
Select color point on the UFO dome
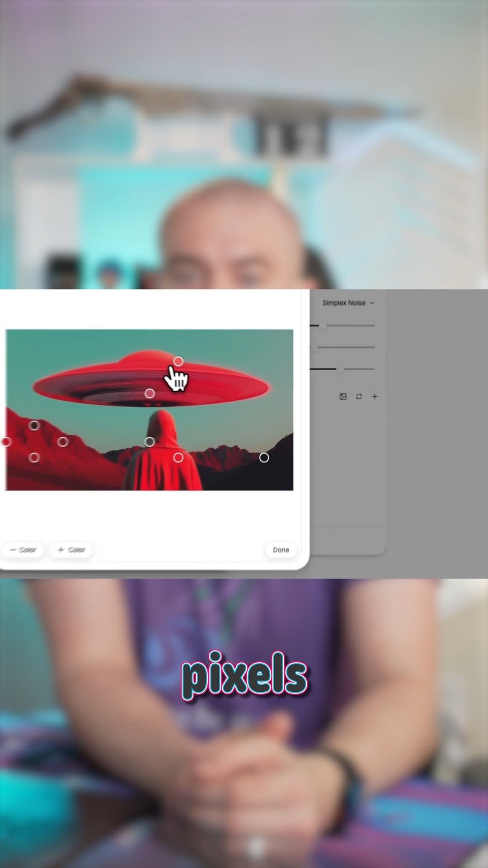[x=178, y=362]
